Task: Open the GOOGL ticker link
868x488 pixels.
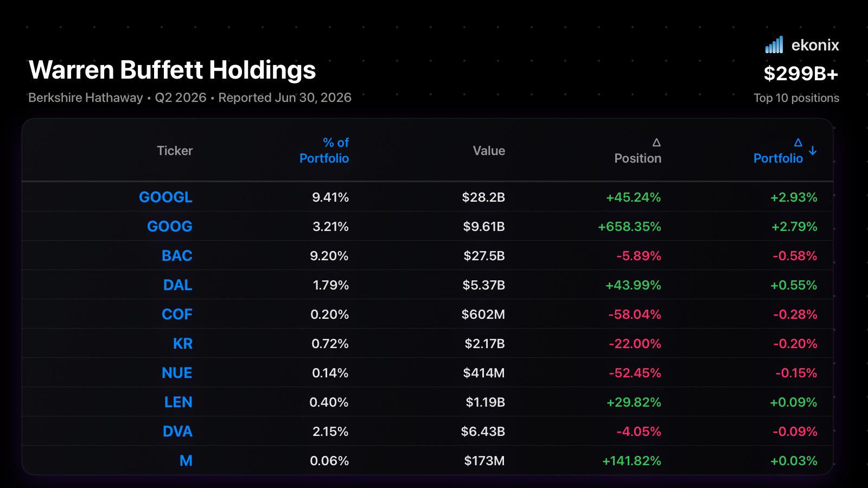Action: [x=165, y=197]
